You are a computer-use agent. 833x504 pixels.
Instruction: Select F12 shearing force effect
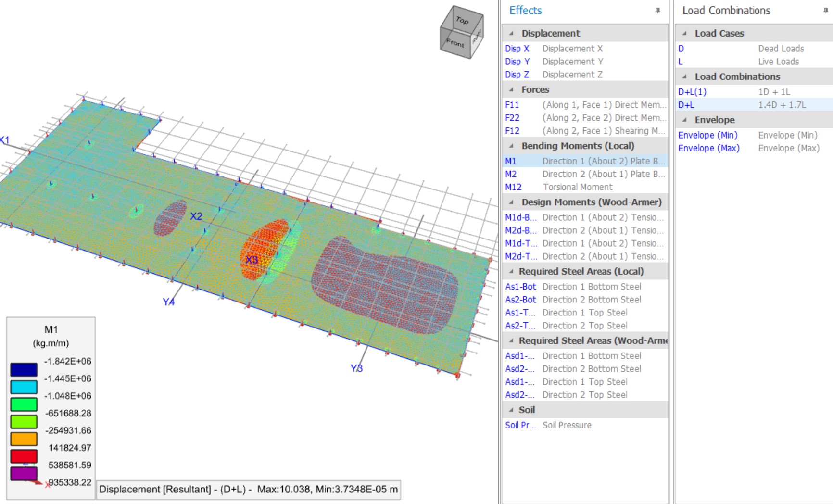585,131
